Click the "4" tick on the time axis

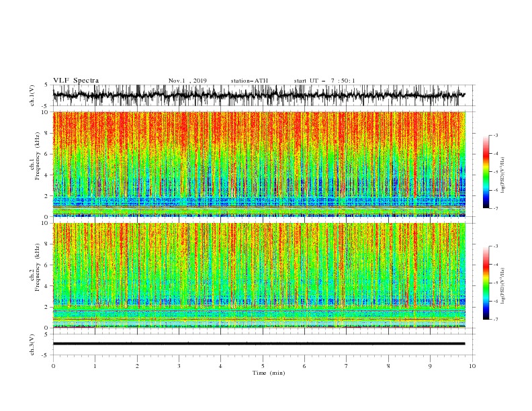(x=221, y=366)
